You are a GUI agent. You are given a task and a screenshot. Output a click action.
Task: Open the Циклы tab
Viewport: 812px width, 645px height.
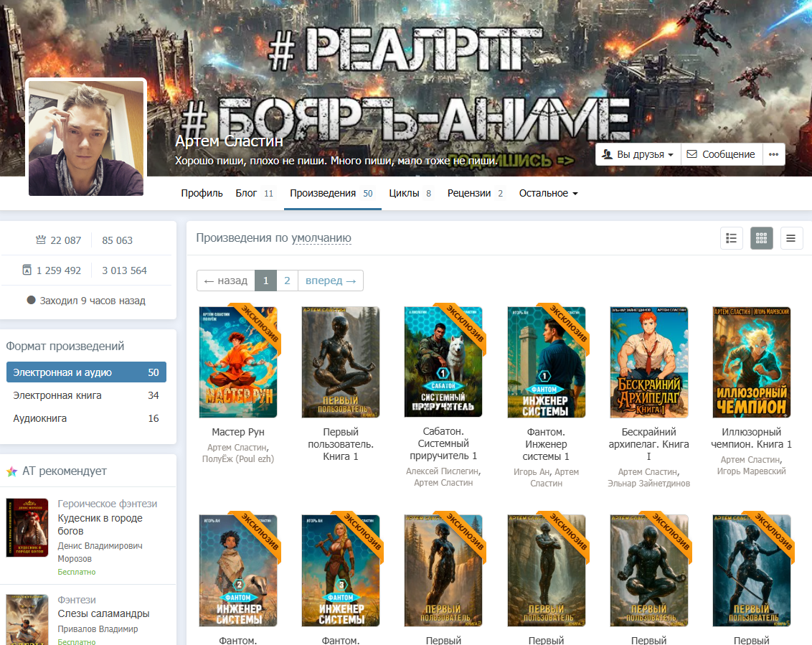click(x=410, y=193)
